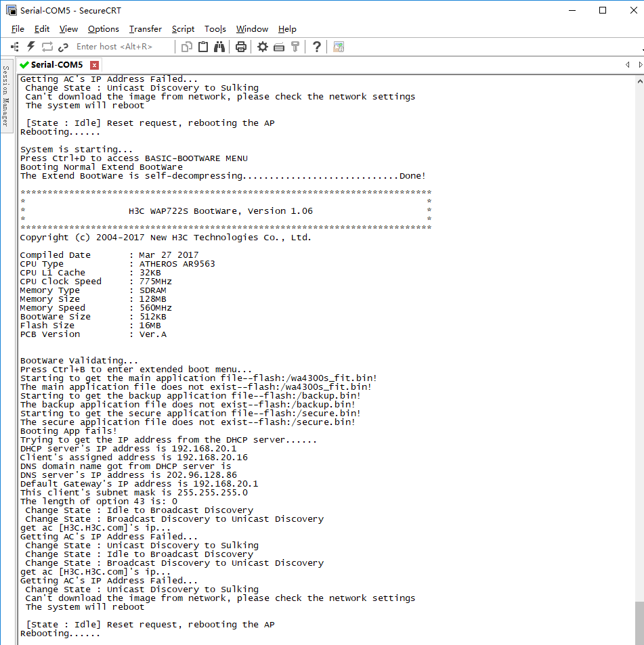
Task: Click the 'Memory Size : 128MB' line
Action: [x=93, y=299]
